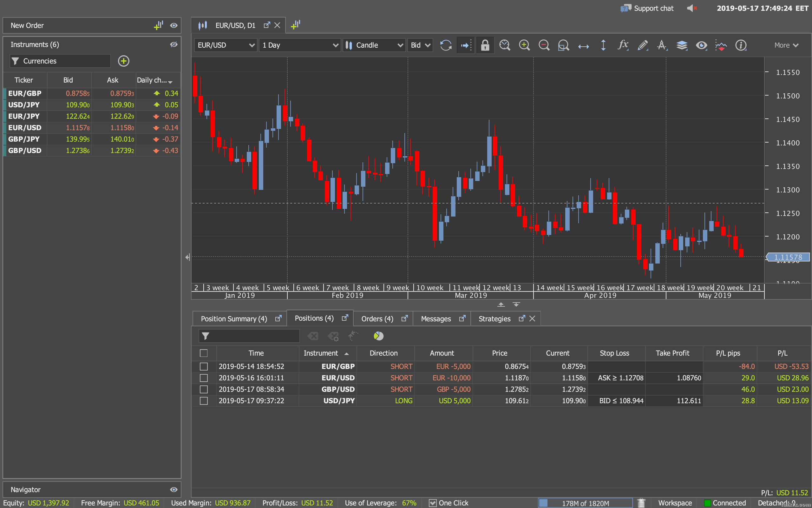Zoom in the chart with plus magnifier
Viewport: 812px width, 508px height.
524,45
